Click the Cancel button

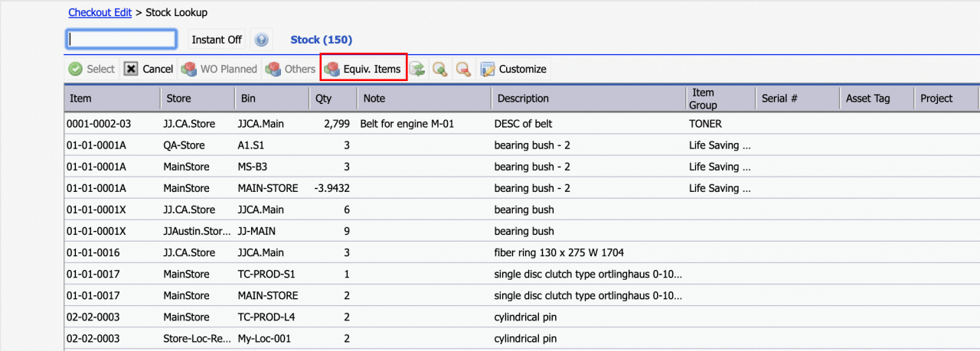[x=149, y=69]
